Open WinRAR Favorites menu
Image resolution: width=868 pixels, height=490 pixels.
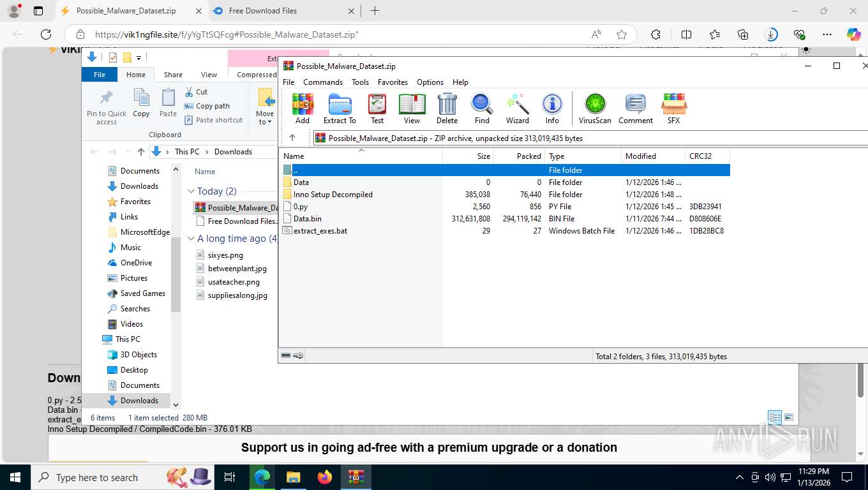(x=393, y=82)
